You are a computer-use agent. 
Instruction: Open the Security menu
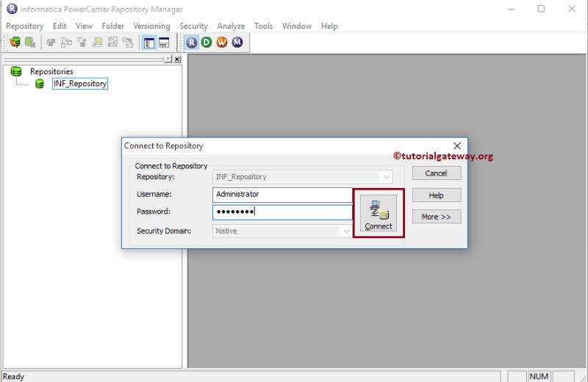193,26
